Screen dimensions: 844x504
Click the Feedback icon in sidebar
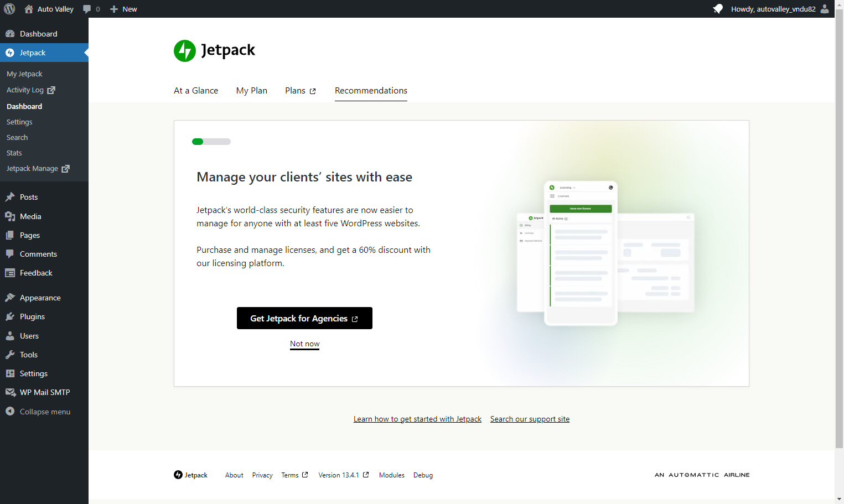tap(10, 273)
